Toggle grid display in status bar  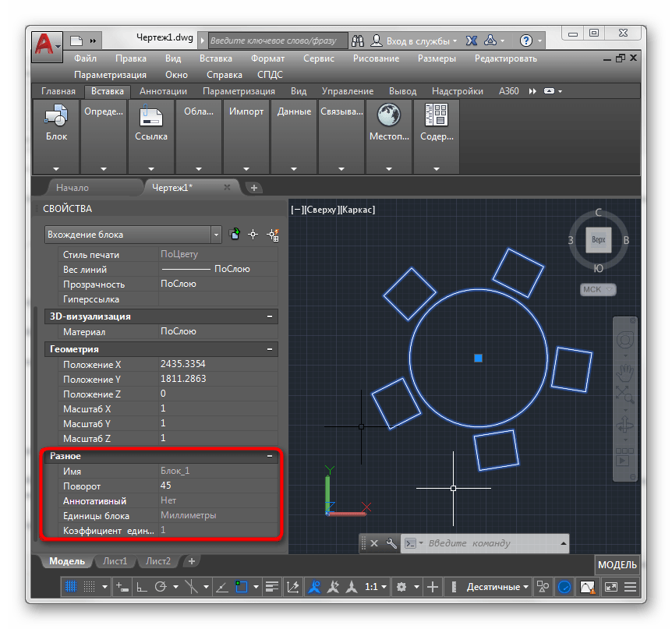71,587
